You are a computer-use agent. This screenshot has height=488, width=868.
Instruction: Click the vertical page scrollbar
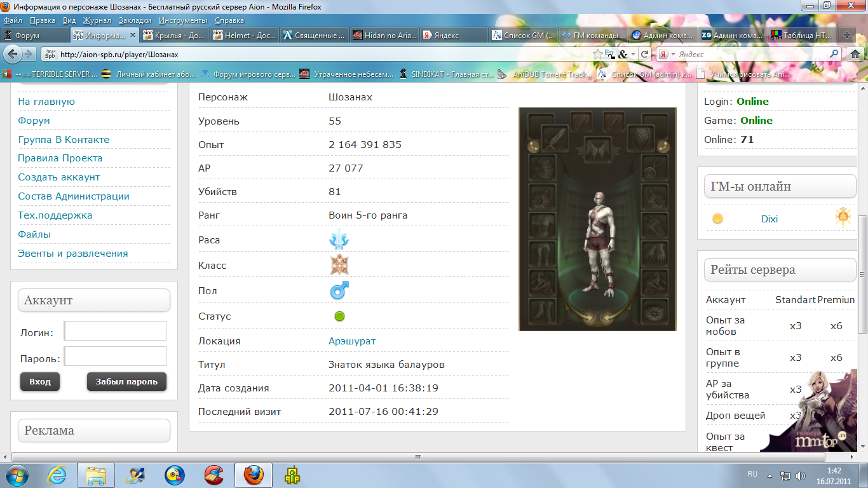863,273
